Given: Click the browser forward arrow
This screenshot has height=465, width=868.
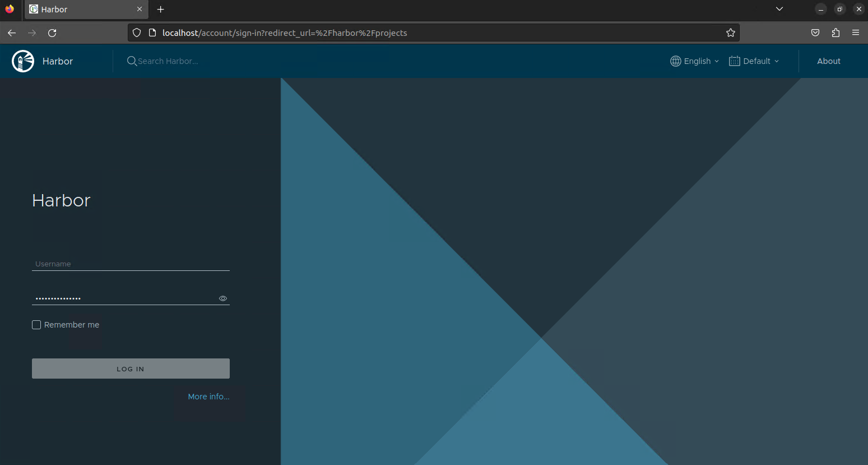Looking at the screenshot, I should pyautogui.click(x=32, y=33).
